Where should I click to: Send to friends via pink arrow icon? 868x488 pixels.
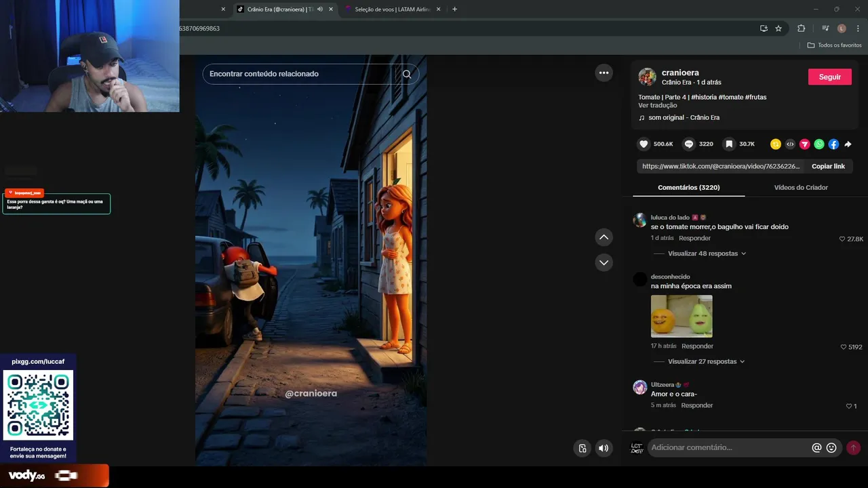point(805,144)
